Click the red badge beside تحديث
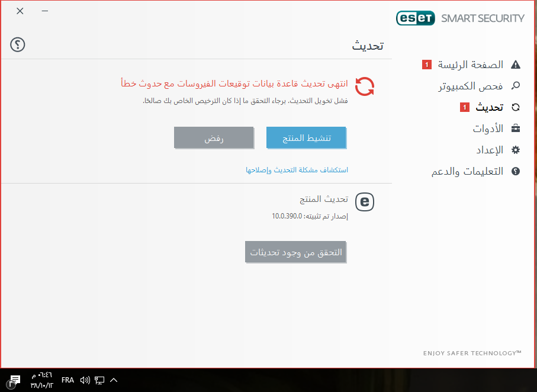This screenshot has height=392, width=537. point(464,107)
